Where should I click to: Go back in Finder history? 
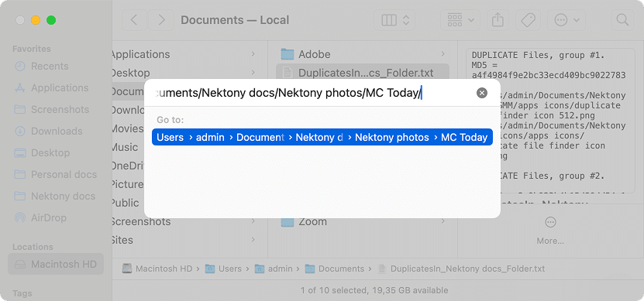click(x=134, y=20)
